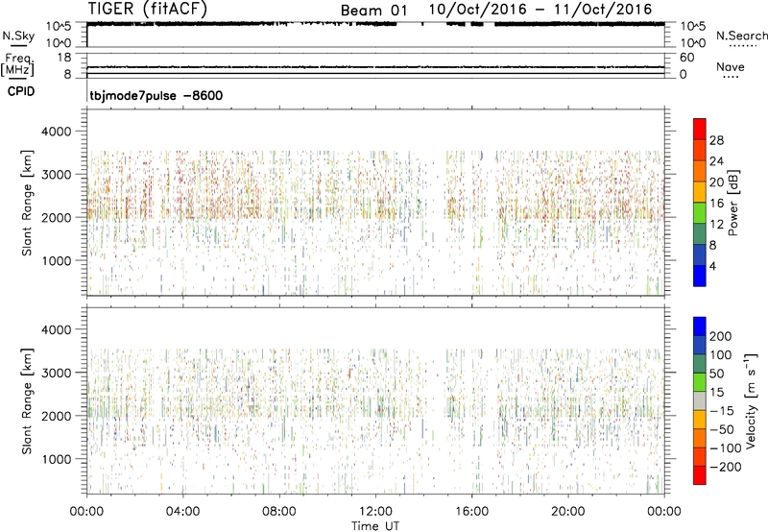Click the -200 label on the velocity color bar

(726, 467)
